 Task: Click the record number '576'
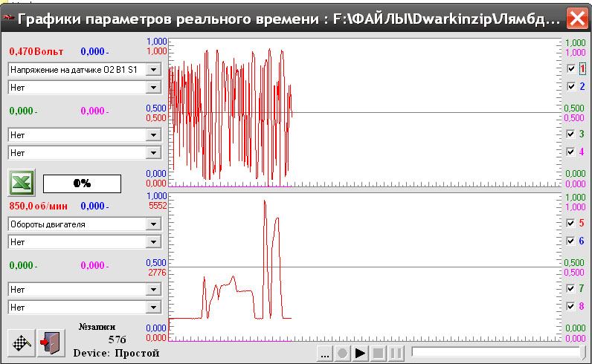[x=117, y=340]
